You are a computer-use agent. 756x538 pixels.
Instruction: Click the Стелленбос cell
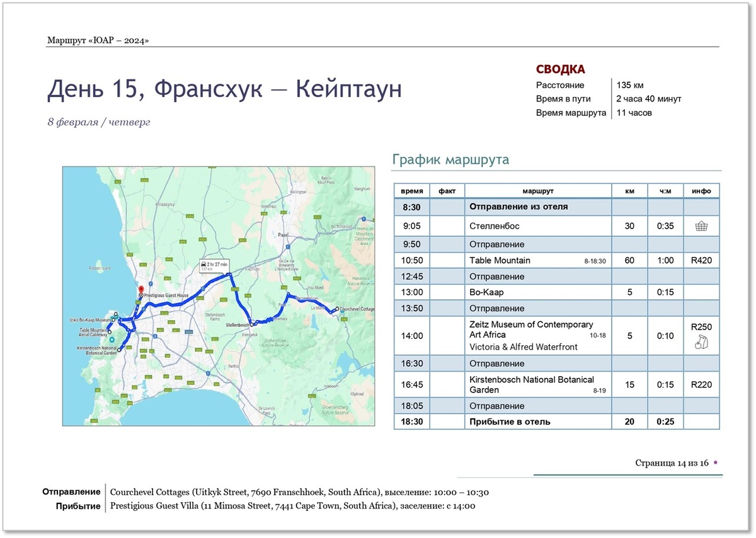coord(538,226)
